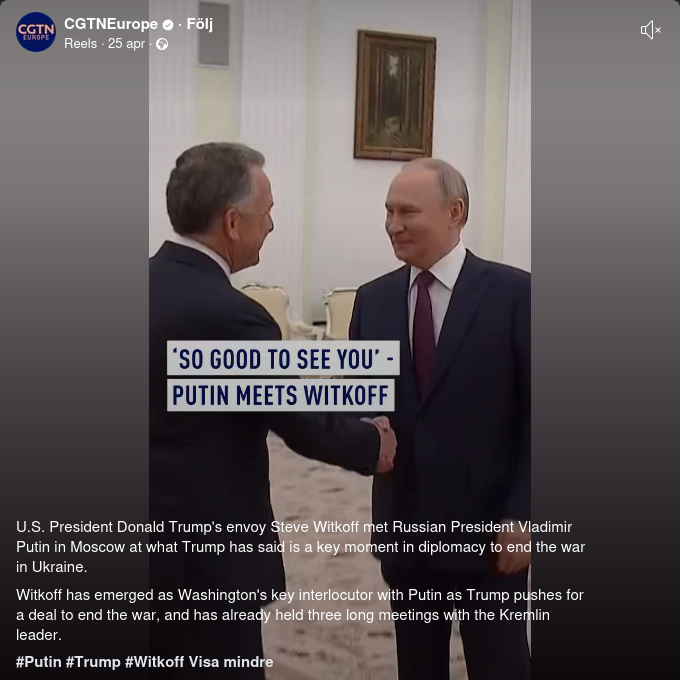The height and width of the screenshot is (680, 680).
Task: Open the #Putin hashtag
Action: (x=39, y=662)
